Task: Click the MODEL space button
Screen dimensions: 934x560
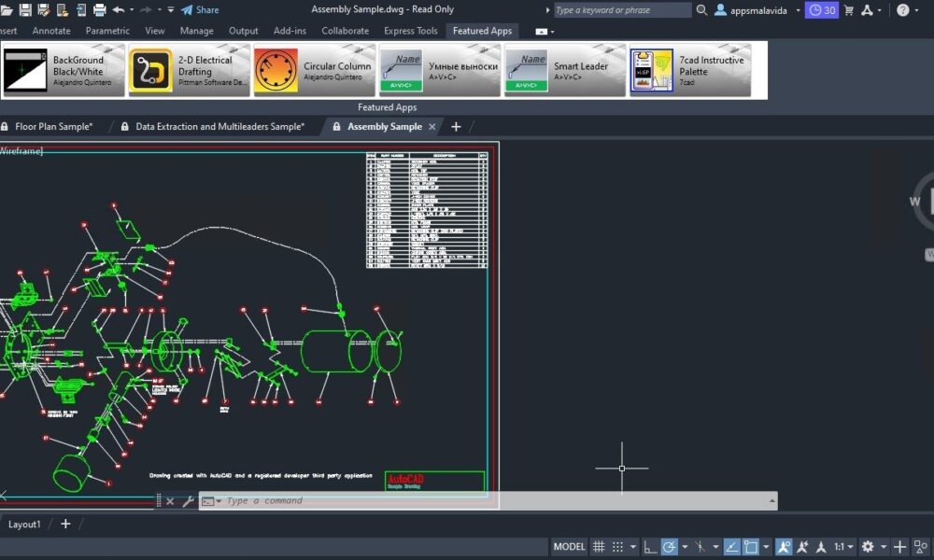Action: tap(569, 546)
